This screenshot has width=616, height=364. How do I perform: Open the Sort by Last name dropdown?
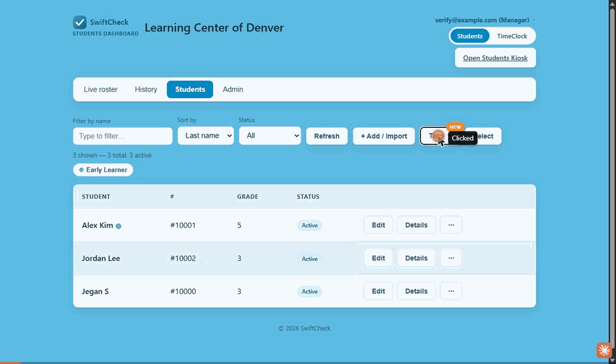click(x=206, y=136)
